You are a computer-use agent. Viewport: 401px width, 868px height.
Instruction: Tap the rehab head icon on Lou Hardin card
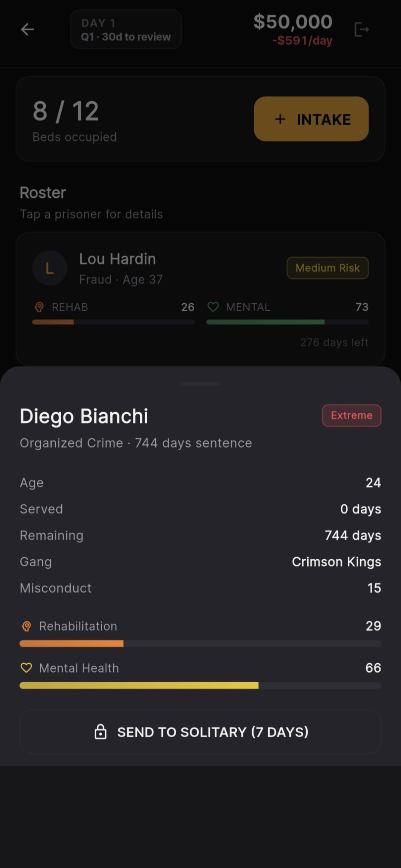click(39, 307)
